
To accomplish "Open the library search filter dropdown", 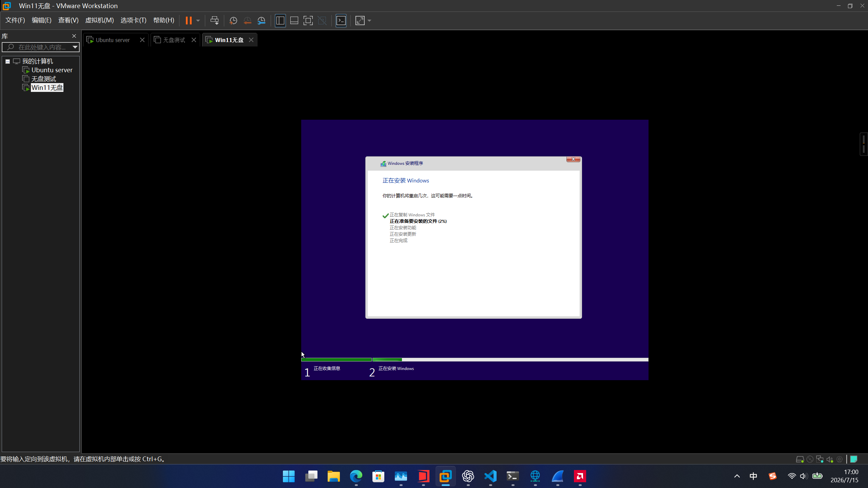I will point(75,47).
